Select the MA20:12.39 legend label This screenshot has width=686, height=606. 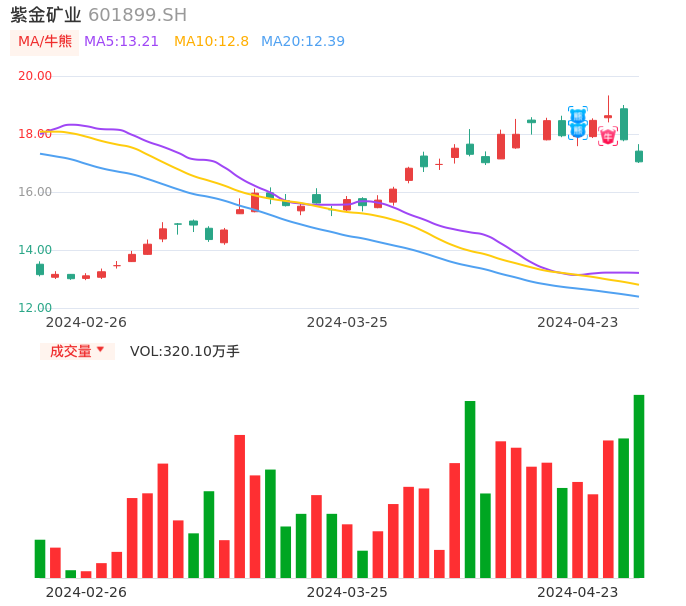[x=303, y=42]
